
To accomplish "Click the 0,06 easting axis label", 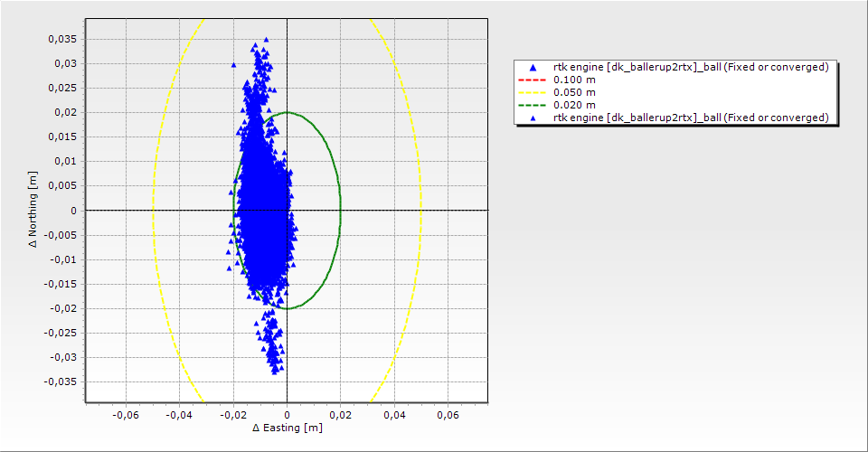I will point(448,415).
